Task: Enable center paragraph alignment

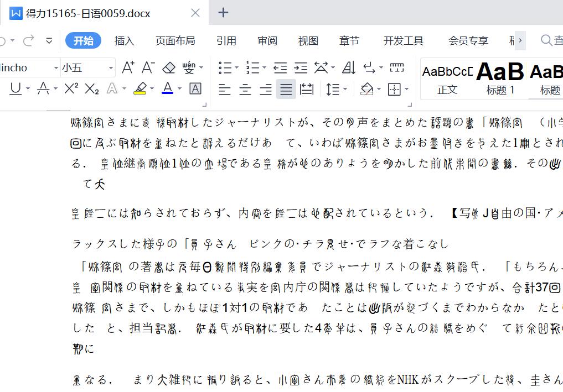Action: (x=245, y=88)
